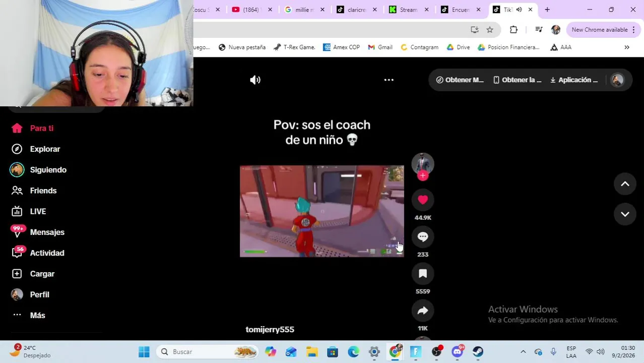
Task: Click the Obtener M... button
Action: click(460, 80)
